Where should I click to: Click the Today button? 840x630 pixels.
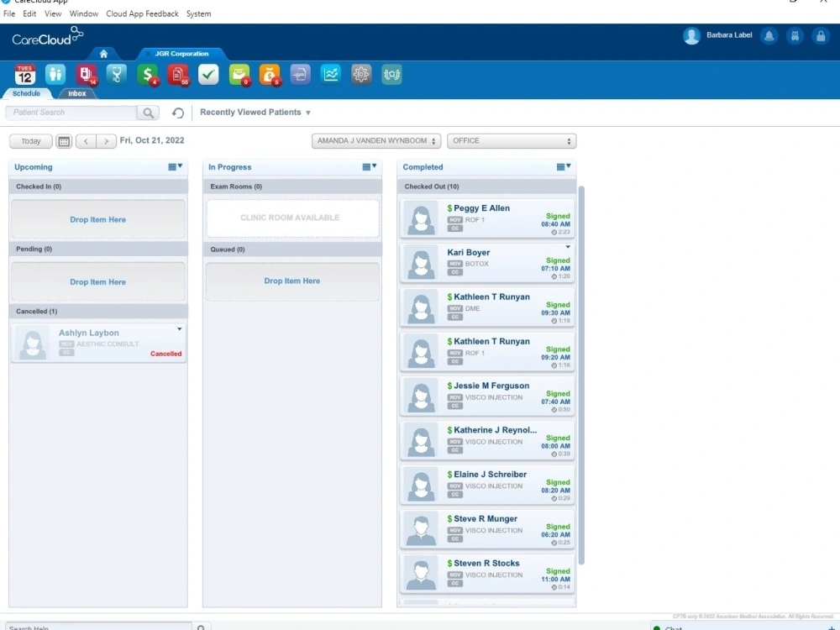(x=30, y=141)
